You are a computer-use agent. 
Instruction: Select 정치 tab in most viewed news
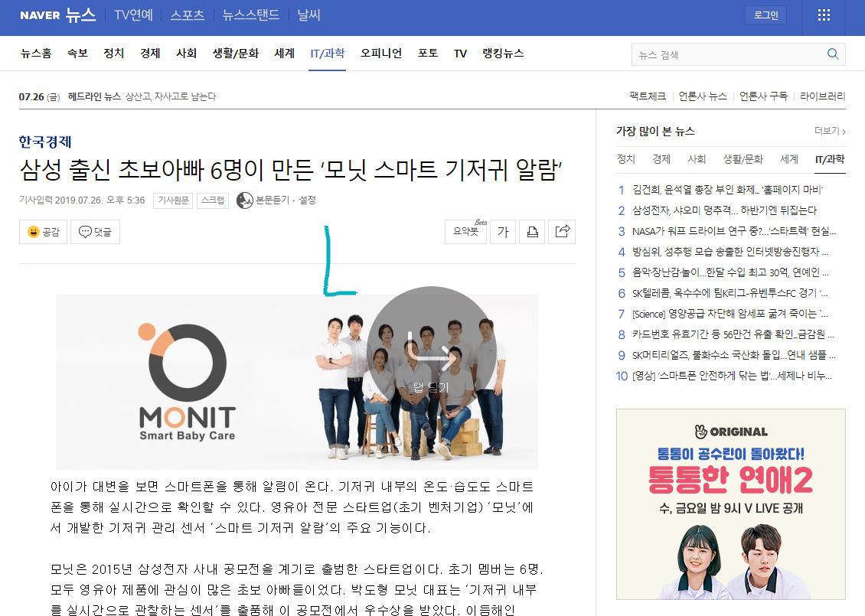pyautogui.click(x=625, y=159)
